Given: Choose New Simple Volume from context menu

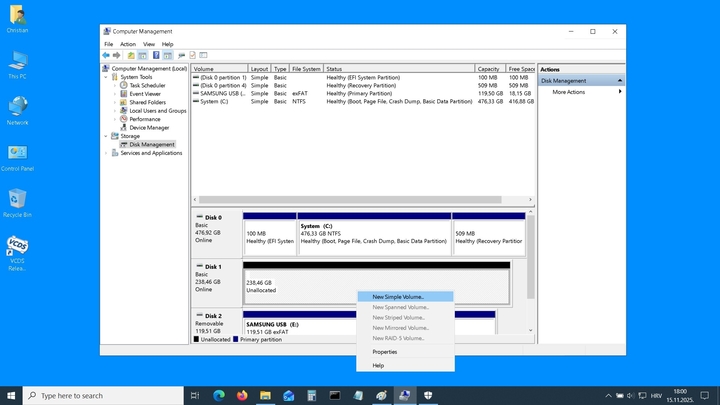Looking at the screenshot, I should coord(398,297).
